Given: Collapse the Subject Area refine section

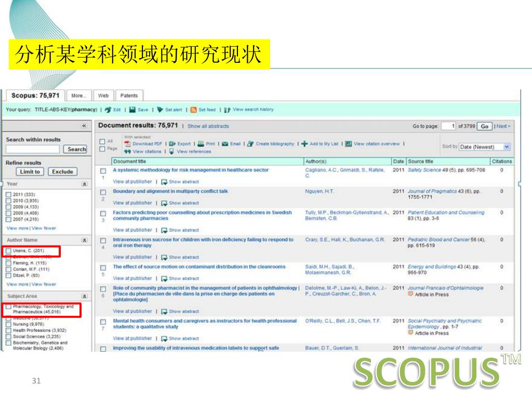Looking at the screenshot, I should (x=85, y=296).
